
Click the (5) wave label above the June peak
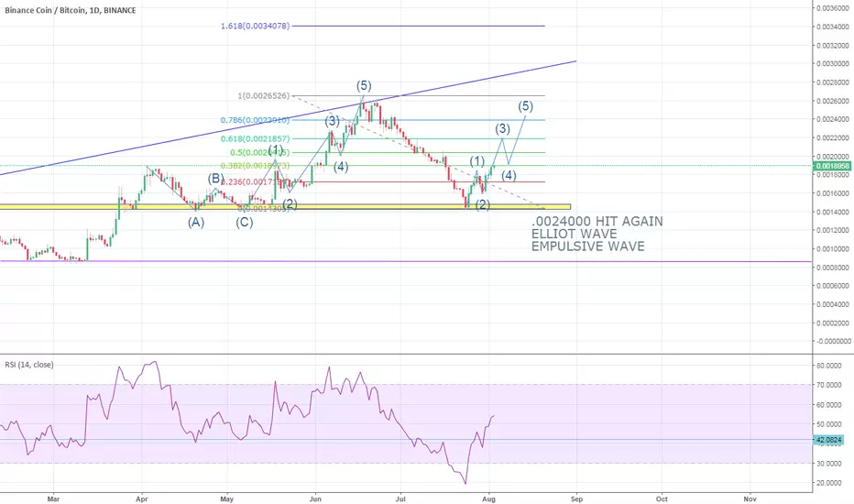(x=364, y=85)
